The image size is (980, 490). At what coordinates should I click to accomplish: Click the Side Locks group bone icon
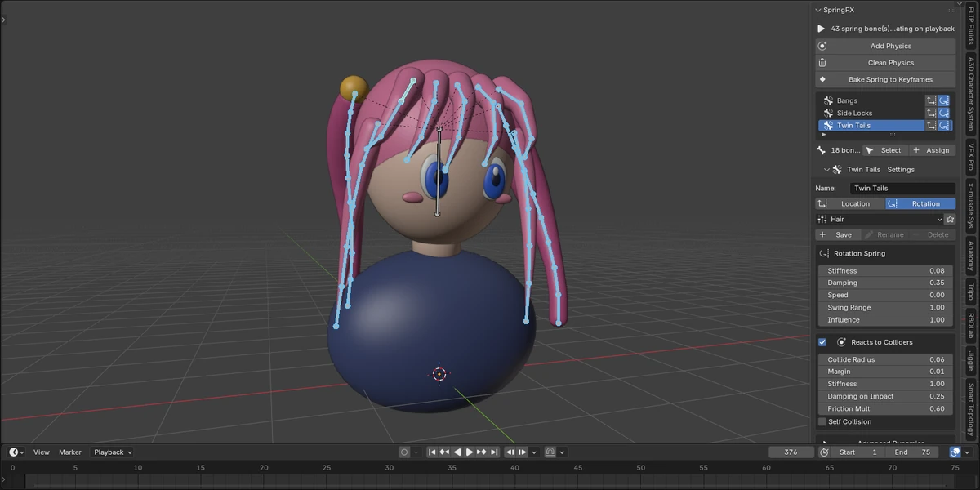click(828, 113)
